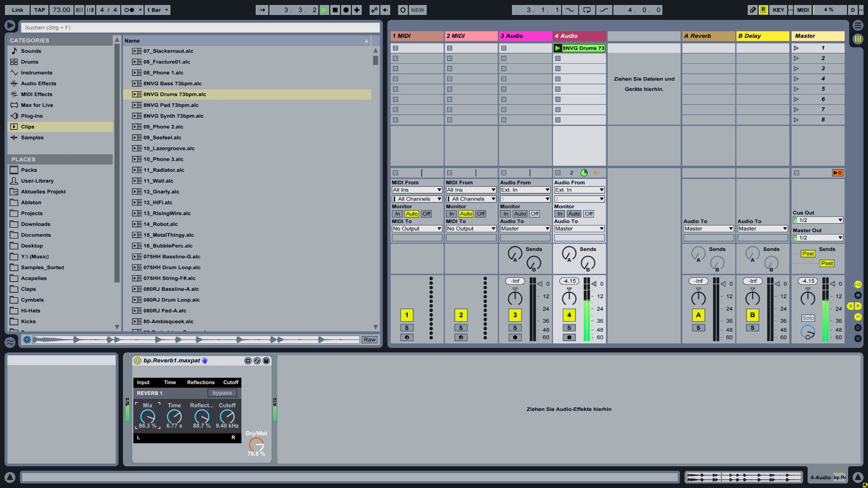The width and height of the screenshot is (868, 488).
Task: Click the TAP tempo button
Action: [40, 10]
